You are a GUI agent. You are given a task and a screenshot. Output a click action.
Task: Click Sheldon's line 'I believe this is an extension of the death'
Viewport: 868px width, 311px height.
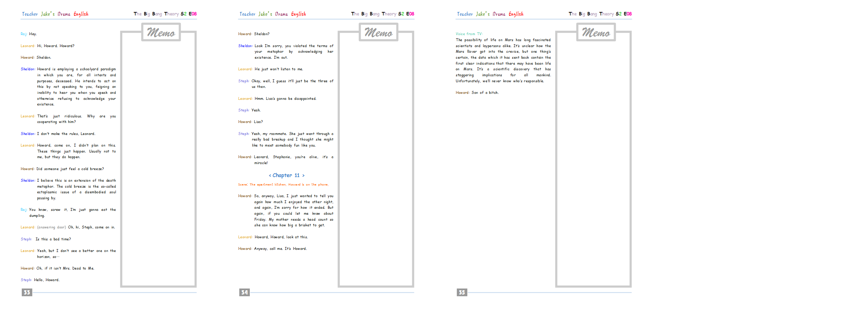pos(68,189)
